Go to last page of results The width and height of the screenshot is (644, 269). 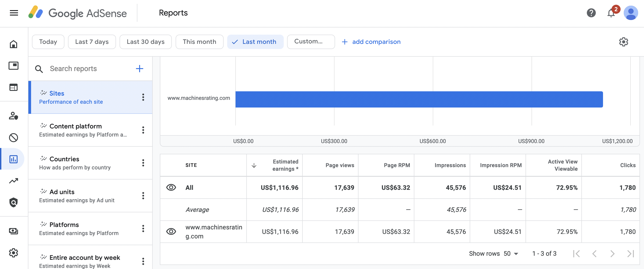click(x=630, y=254)
